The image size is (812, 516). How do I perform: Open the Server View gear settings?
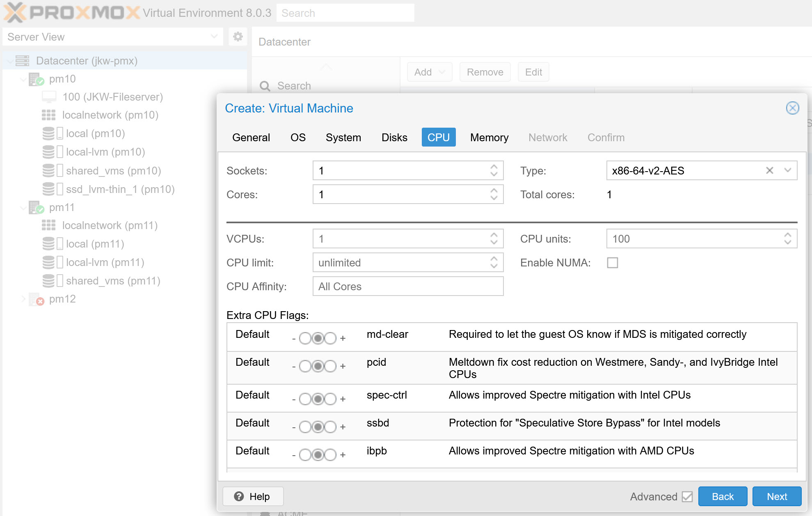(238, 37)
